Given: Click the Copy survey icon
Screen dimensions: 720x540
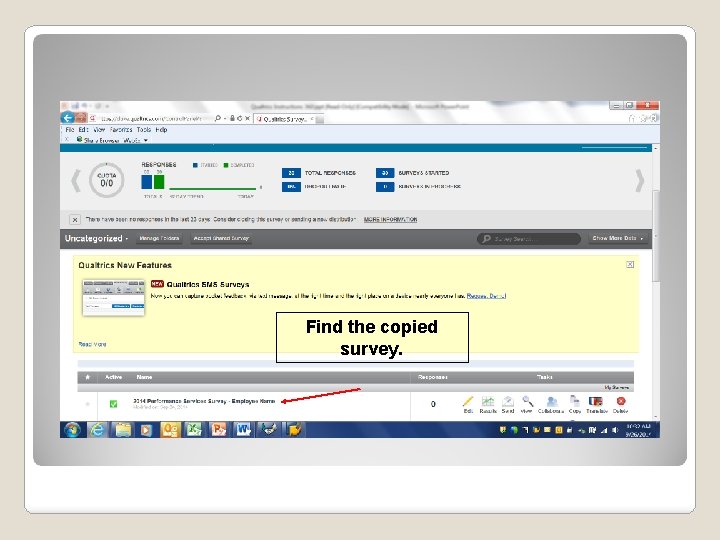Looking at the screenshot, I should pyautogui.click(x=574, y=401).
